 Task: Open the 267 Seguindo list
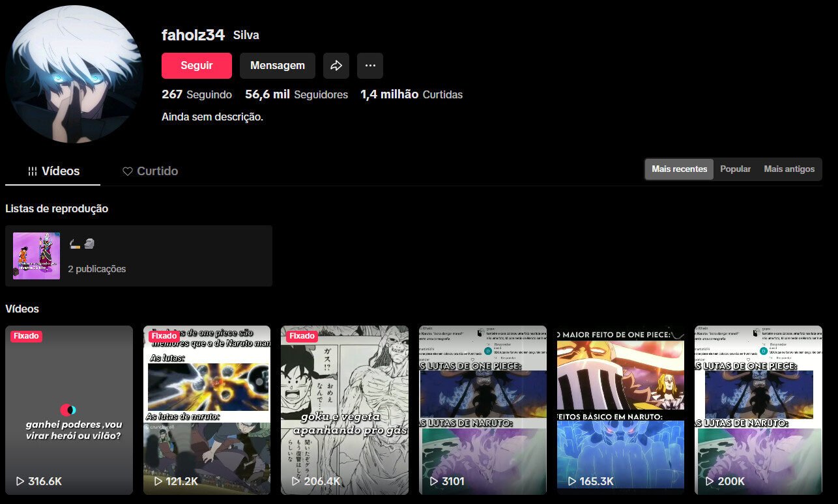[x=197, y=94]
